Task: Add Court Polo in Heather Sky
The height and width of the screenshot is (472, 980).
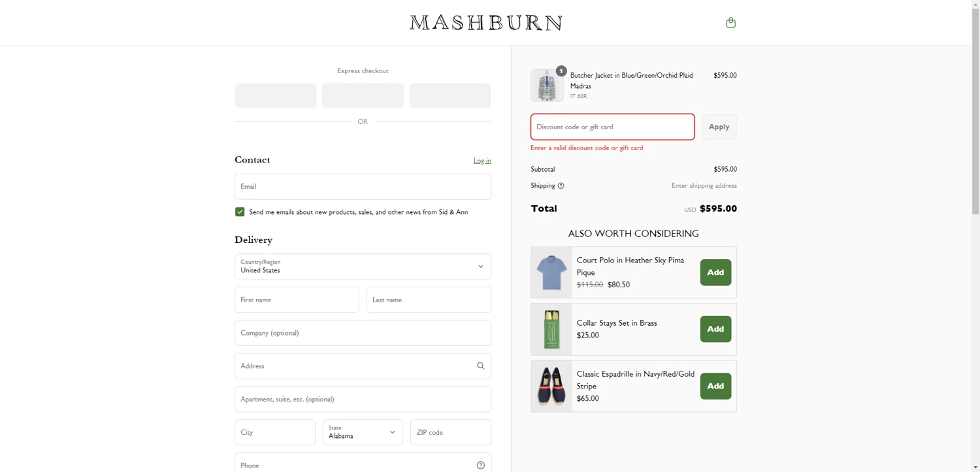Action: pyautogui.click(x=715, y=272)
